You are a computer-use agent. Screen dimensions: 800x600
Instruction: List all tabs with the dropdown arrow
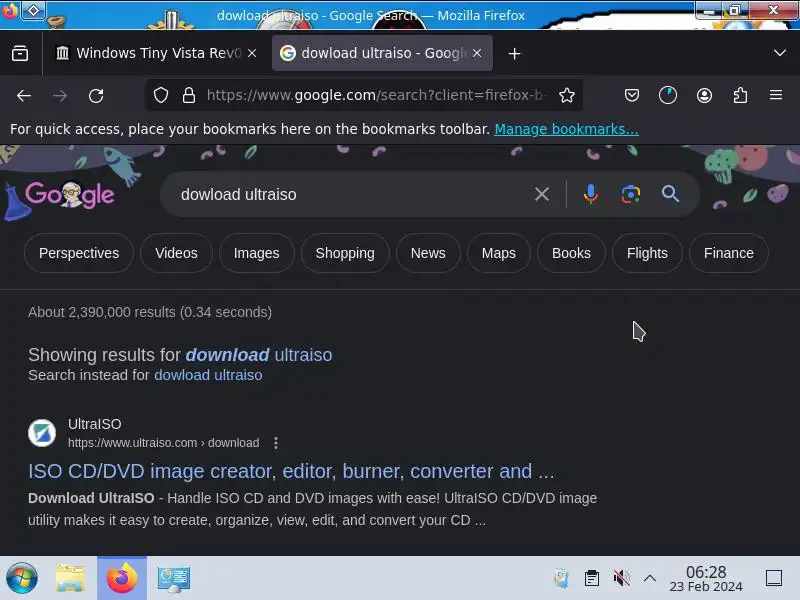(780, 53)
